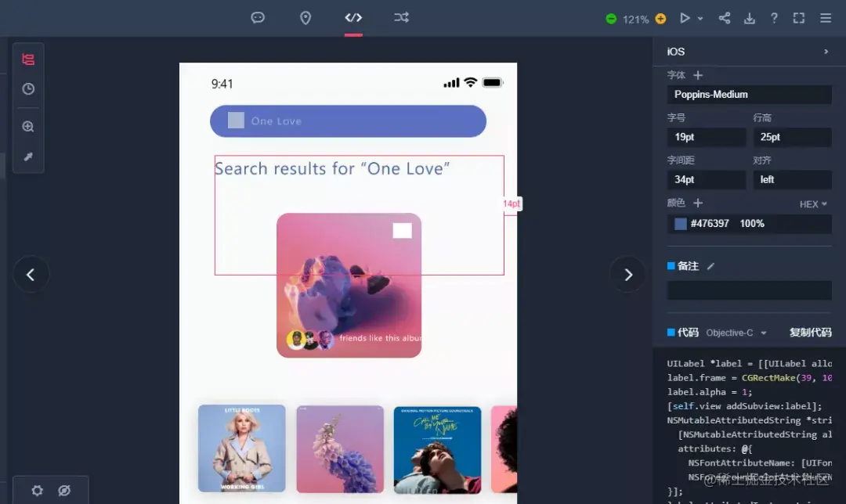
Task: Select the pin tool in left sidebar
Action: (x=28, y=157)
